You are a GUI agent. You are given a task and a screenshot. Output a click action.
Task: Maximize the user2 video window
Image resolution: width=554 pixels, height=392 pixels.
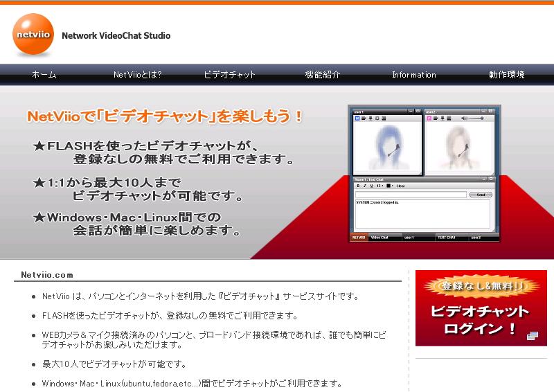(490, 112)
